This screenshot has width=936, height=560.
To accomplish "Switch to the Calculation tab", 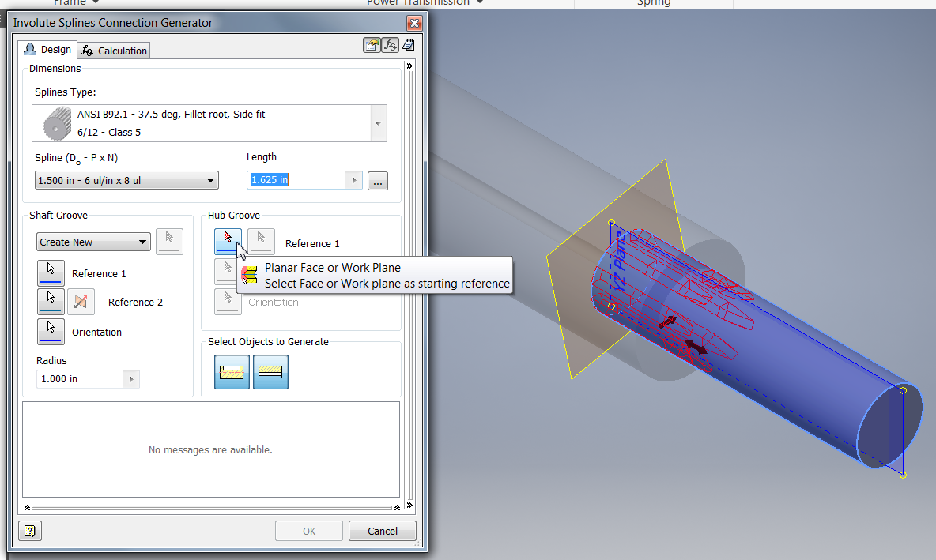I will coord(114,51).
